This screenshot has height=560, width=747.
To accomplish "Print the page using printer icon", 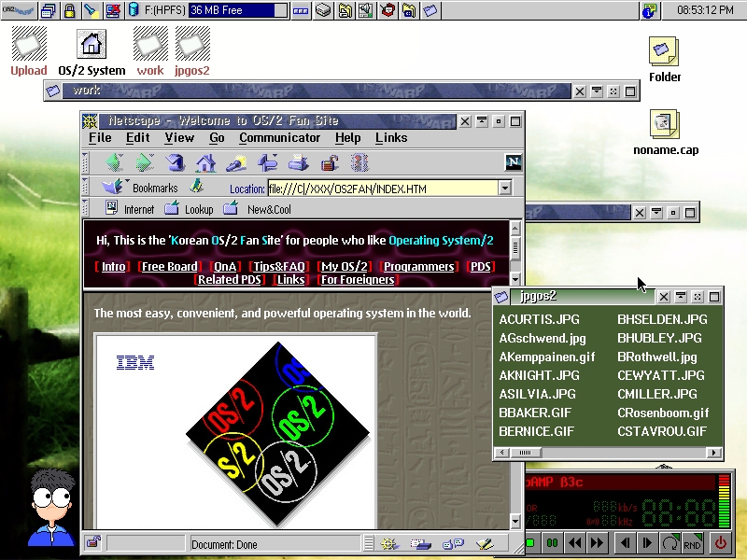I will pos(298,162).
